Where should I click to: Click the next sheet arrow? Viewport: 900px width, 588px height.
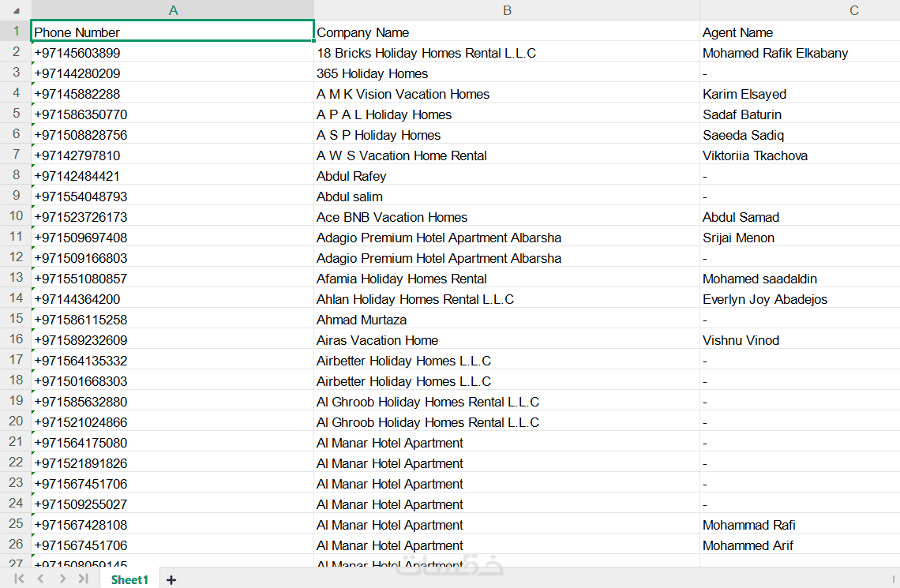tap(62, 579)
